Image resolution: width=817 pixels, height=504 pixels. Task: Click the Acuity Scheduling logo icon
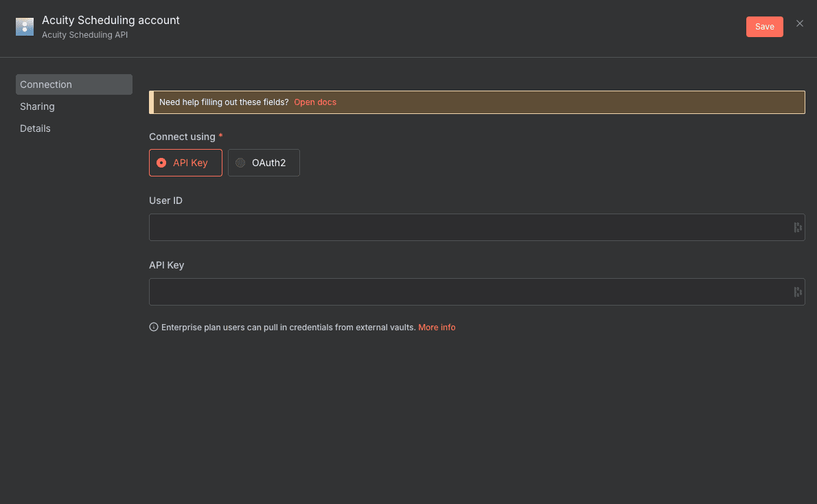pos(25,27)
